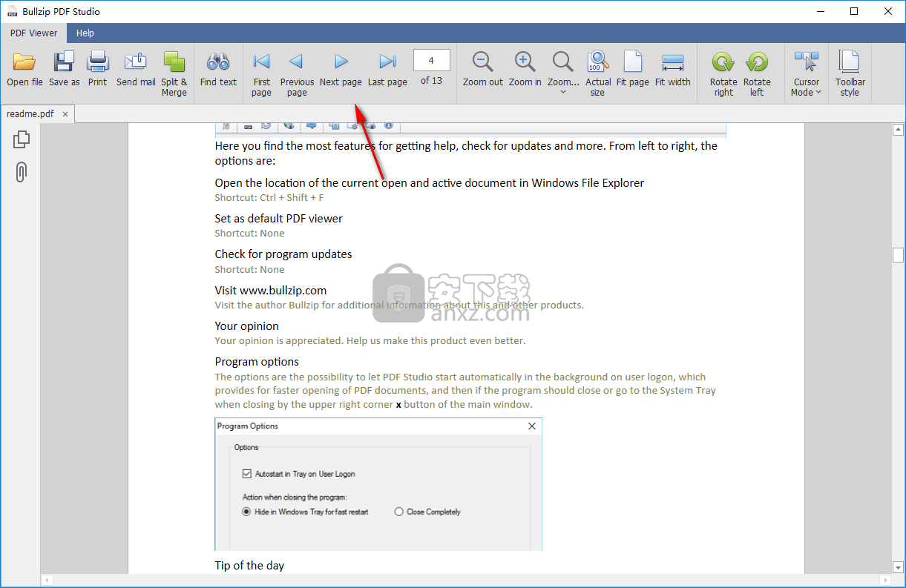Click the Send mail icon

pos(136,62)
